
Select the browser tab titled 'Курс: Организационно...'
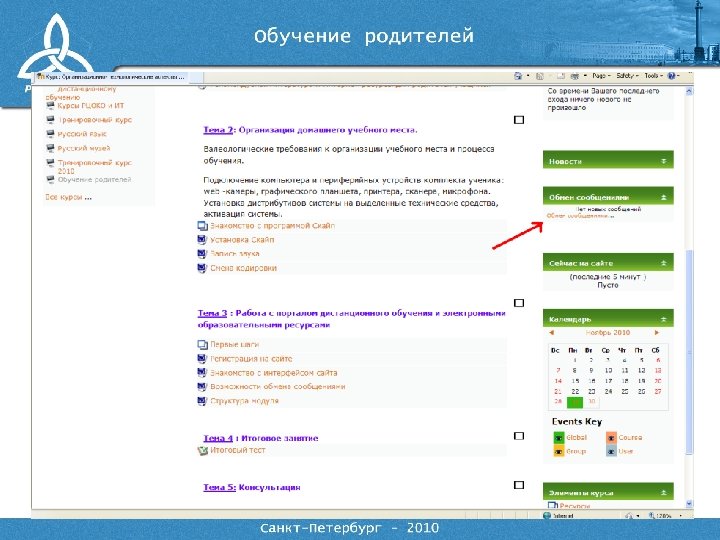(x=111, y=77)
